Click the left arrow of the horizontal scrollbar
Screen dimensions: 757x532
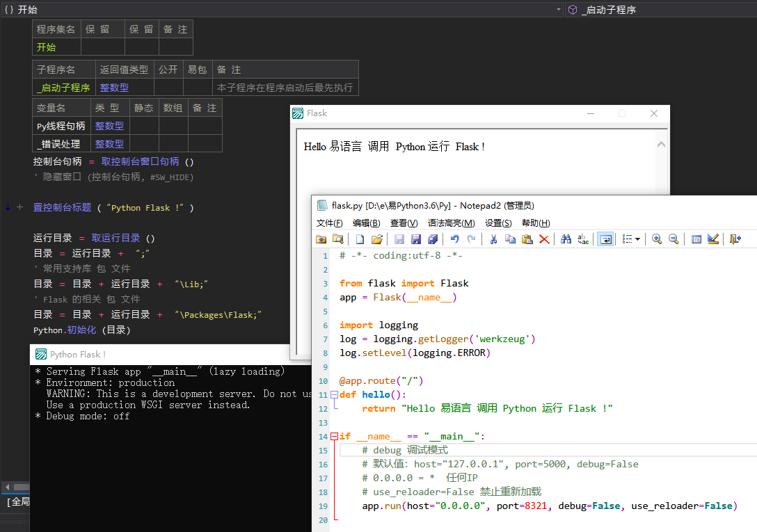(x=7, y=487)
